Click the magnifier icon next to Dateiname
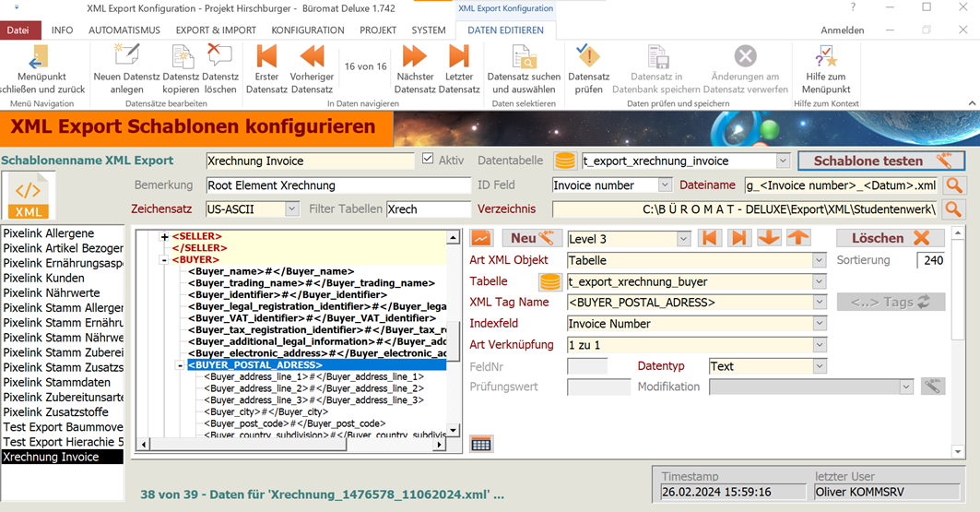 point(953,185)
